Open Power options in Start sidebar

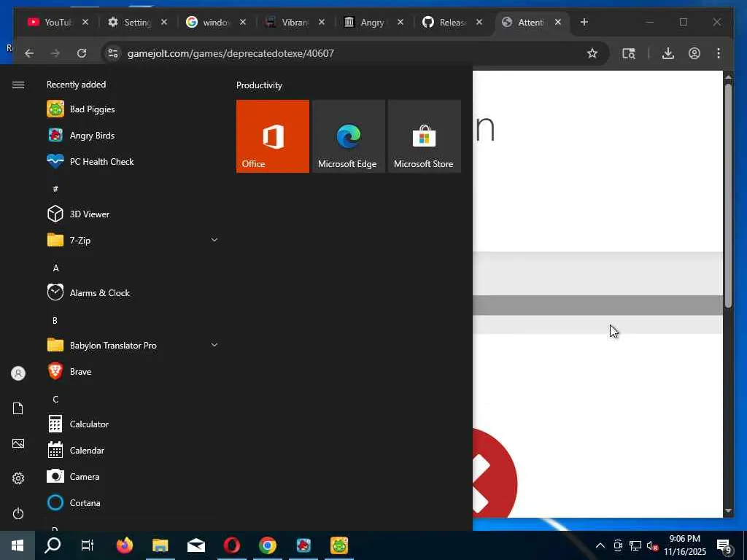coord(18,513)
